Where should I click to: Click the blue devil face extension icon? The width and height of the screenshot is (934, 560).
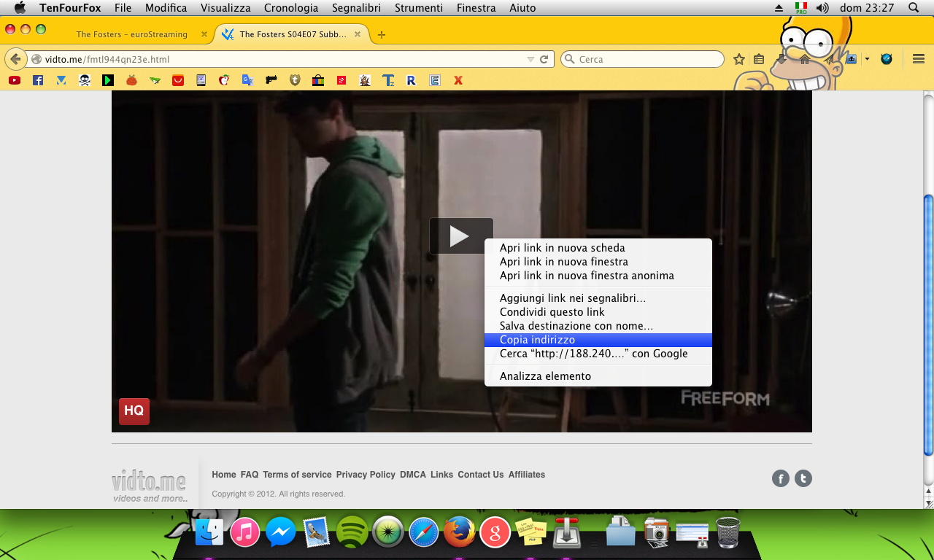pyautogui.click(x=887, y=59)
